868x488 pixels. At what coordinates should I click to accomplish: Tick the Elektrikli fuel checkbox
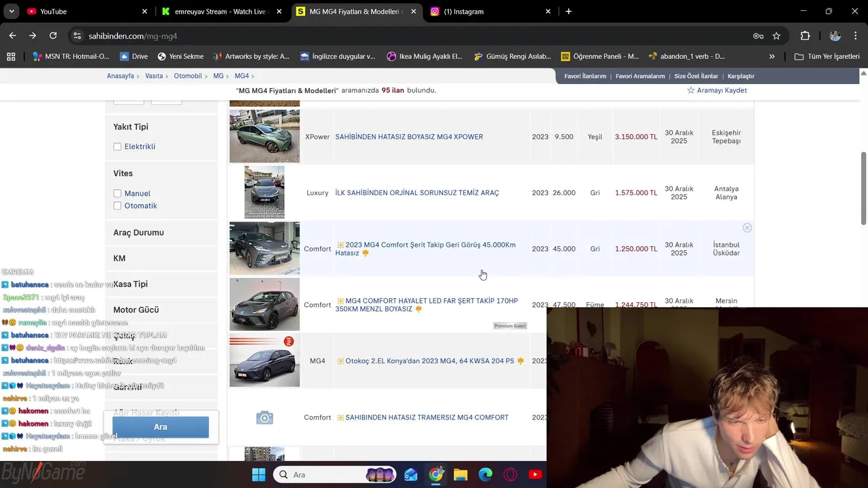click(x=117, y=146)
